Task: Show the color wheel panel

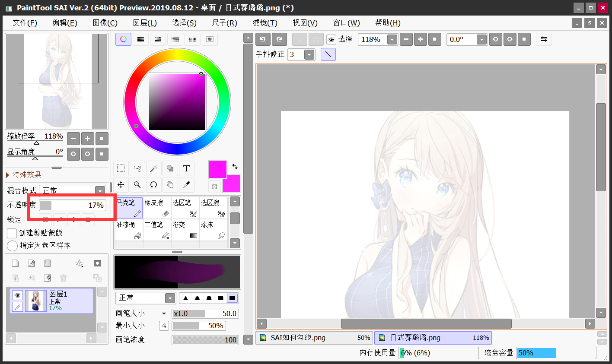Action: [x=123, y=39]
